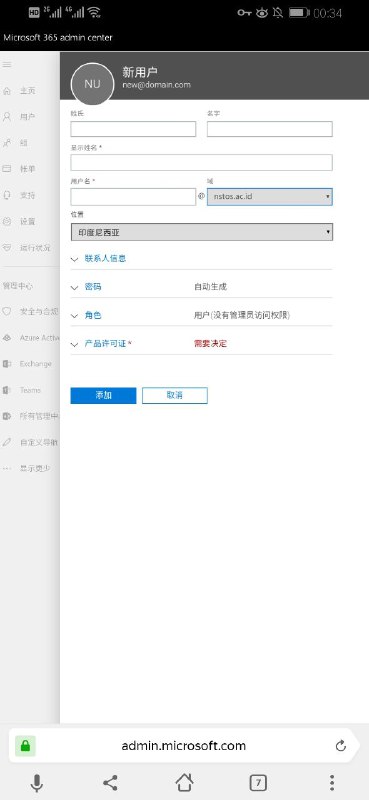This screenshot has height=800, width=369.
Task: Focus the 用户名 username field
Action: pyautogui.click(x=133, y=197)
